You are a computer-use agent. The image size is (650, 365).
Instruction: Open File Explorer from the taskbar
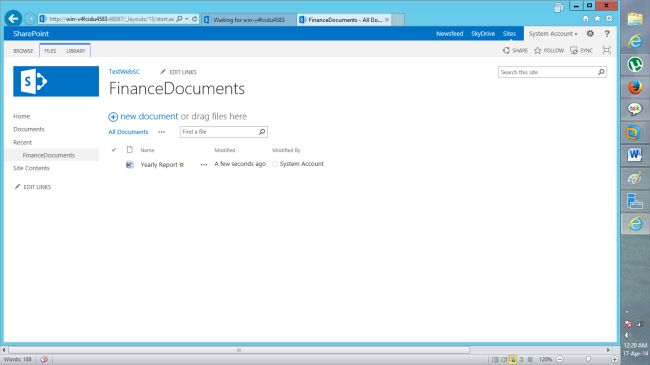[x=635, y=19]
